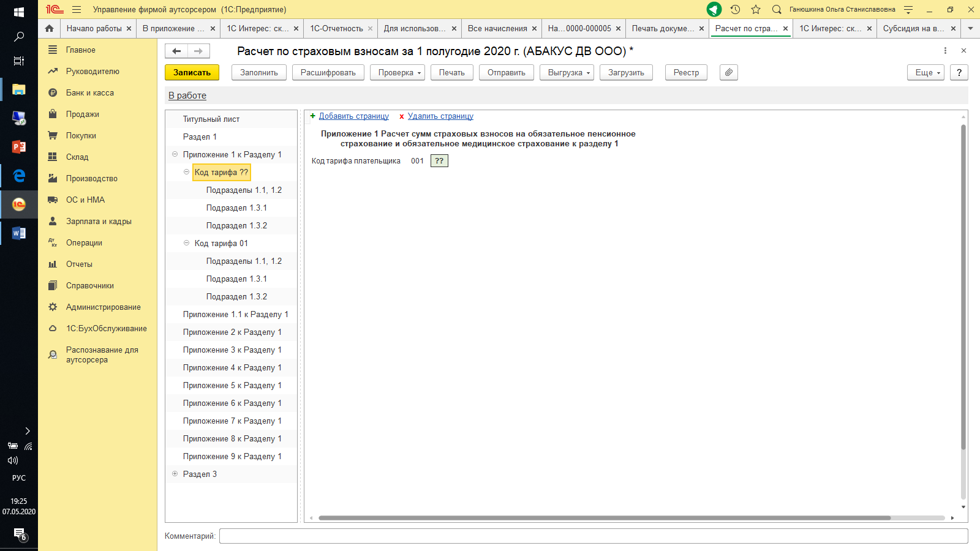
Task: Open the green notifications icon
Action: pos(714,9)
